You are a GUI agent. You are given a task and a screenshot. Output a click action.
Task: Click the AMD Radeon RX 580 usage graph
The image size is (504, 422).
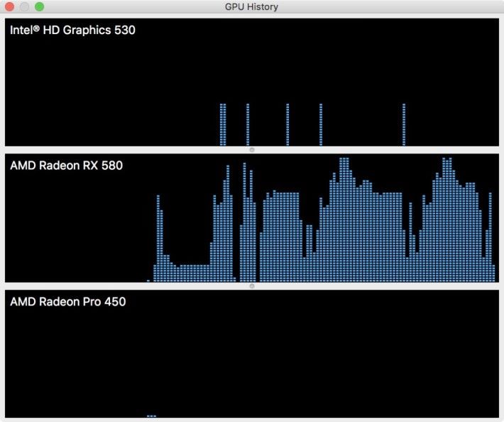(x=252, y=218)
